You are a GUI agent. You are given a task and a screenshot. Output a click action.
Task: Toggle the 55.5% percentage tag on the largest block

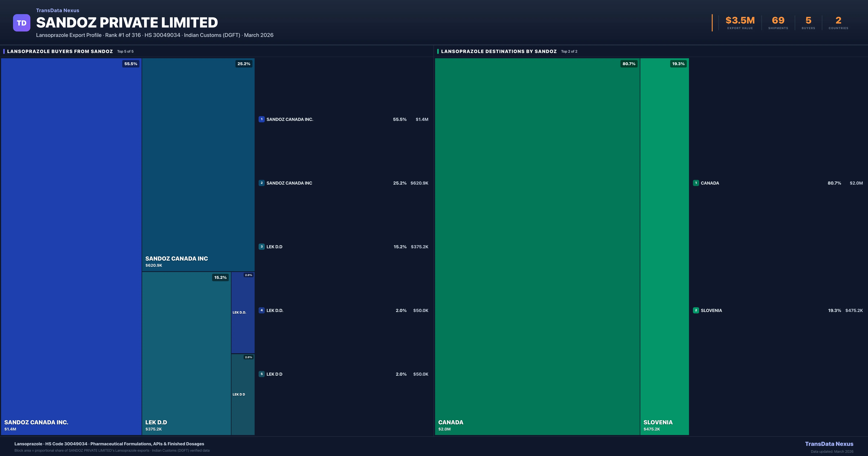(130, 63)
